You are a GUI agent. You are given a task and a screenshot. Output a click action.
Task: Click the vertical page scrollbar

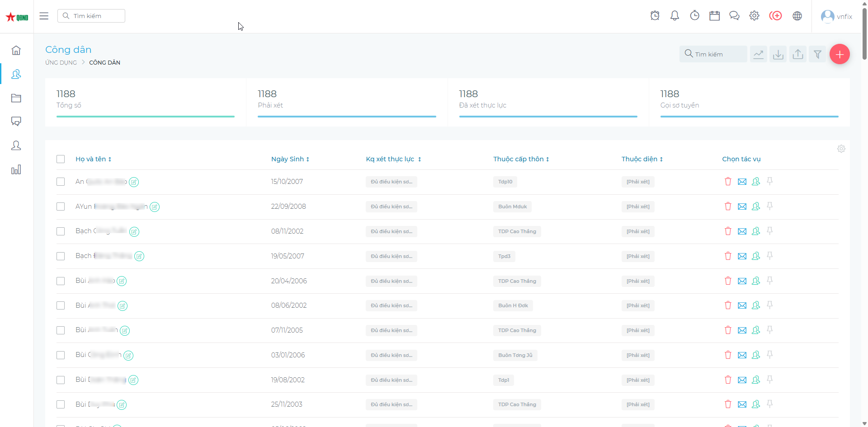pyautogui.click(x=864, y=34)
